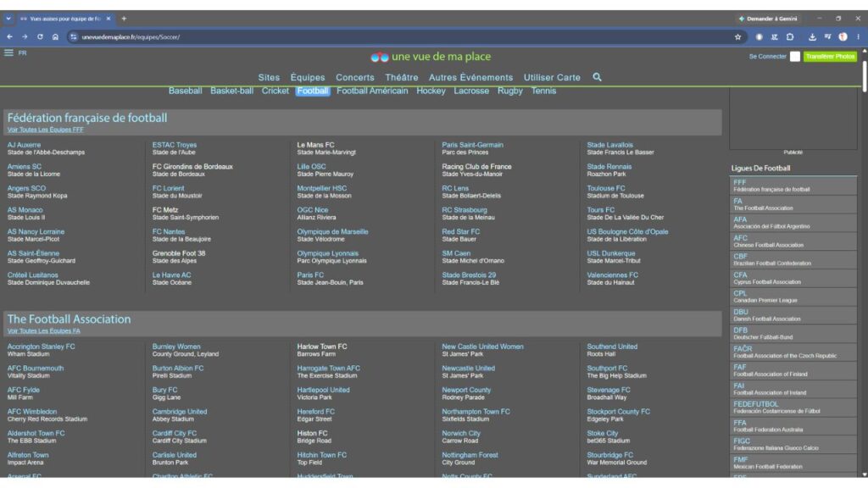Open FC Nantes team link

coord(169,232)
